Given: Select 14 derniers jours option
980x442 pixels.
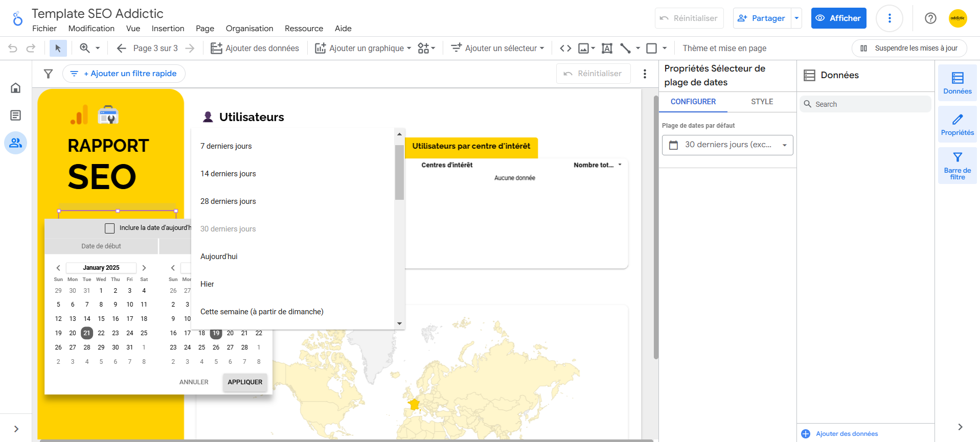Looking at the screenshot, I should (x=228, y=174).
